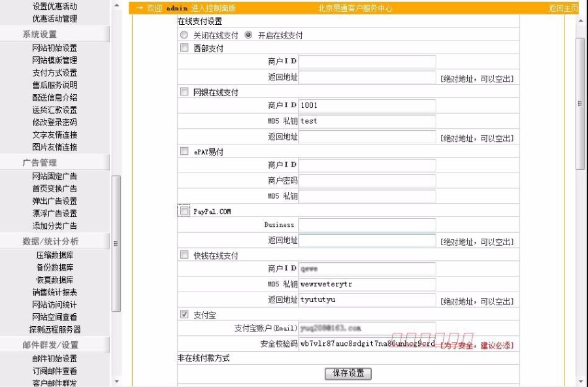Image resolution: width=588 pixels, height=387 pixels.
Task: Open 网站固定广告 menu item
Action: pyautogui.click(x=55, y=176)
